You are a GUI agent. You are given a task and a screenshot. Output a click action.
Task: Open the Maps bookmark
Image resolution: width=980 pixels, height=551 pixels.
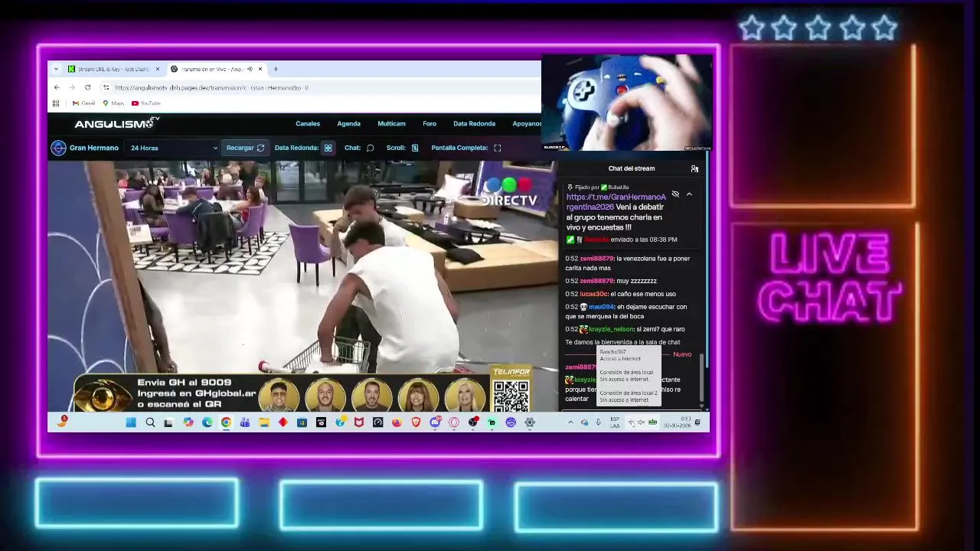[113, 103]
